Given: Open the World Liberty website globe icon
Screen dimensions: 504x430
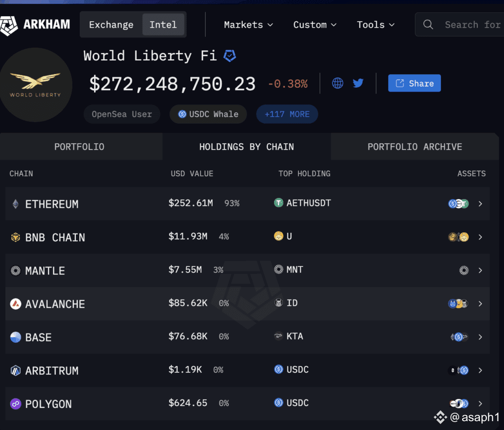Looking at the screenshot, I should pos(338,83).
